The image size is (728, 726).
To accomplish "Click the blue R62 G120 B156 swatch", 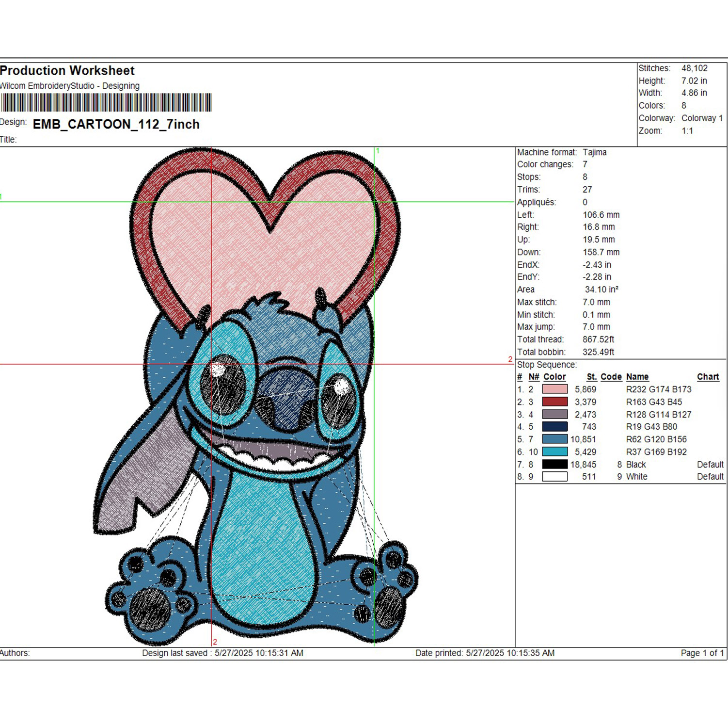I will coord(554,439).
